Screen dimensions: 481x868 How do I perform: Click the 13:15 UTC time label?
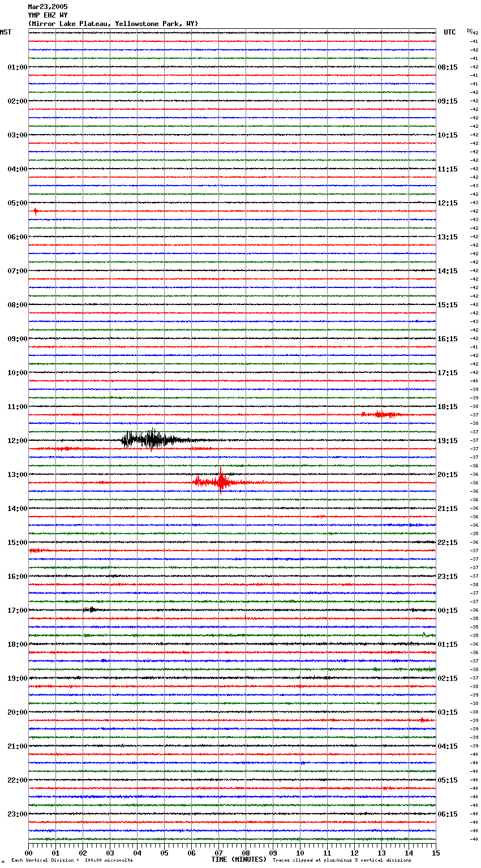[448, 237]
